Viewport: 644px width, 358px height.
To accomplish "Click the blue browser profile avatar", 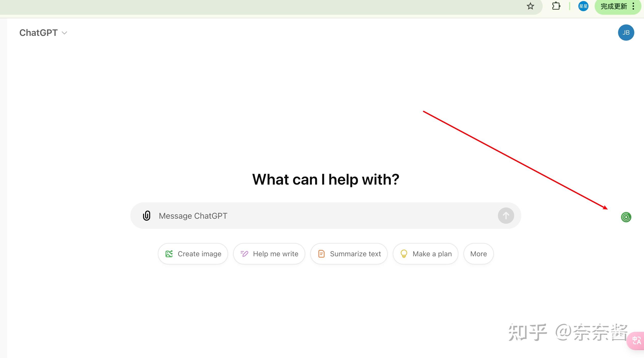I will 583,6.
